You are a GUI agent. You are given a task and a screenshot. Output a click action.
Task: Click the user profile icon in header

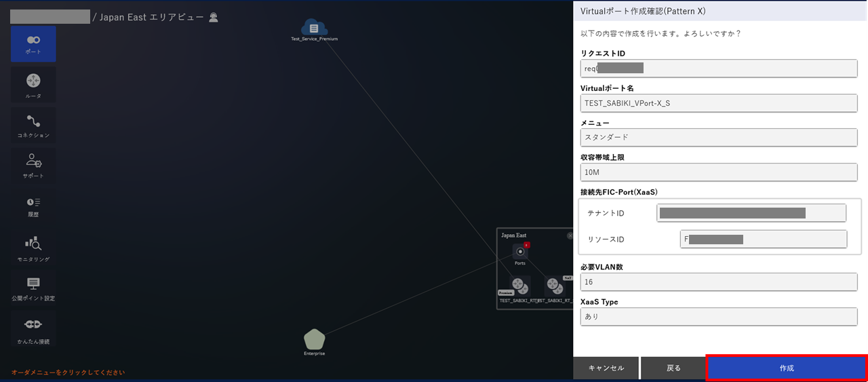pos(214,17)
